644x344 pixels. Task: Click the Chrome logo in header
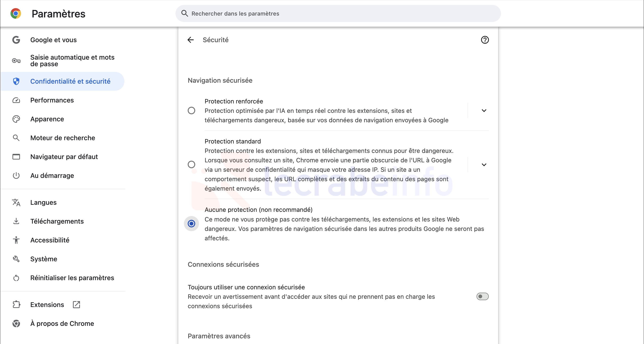point(16,13)
